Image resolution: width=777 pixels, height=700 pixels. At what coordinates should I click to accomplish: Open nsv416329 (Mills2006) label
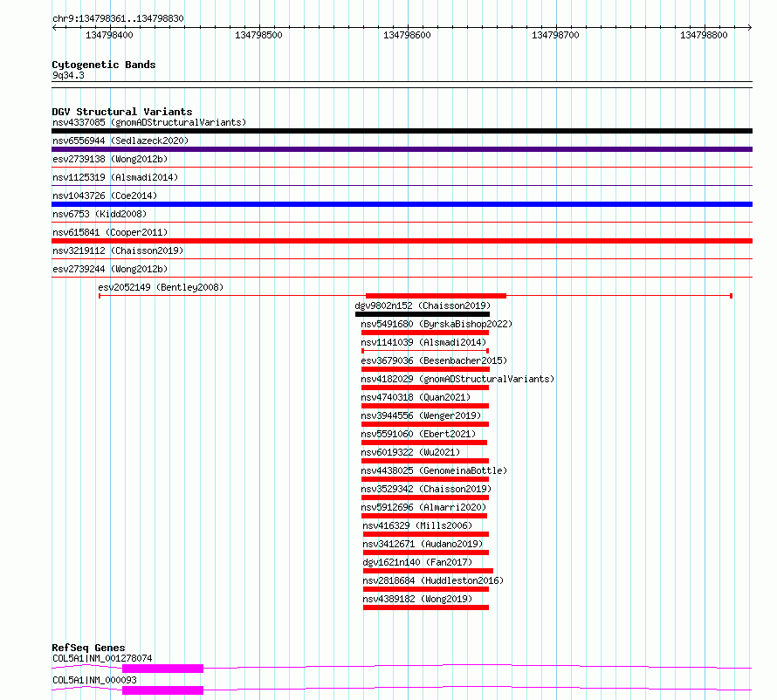(x=417, y=525)
